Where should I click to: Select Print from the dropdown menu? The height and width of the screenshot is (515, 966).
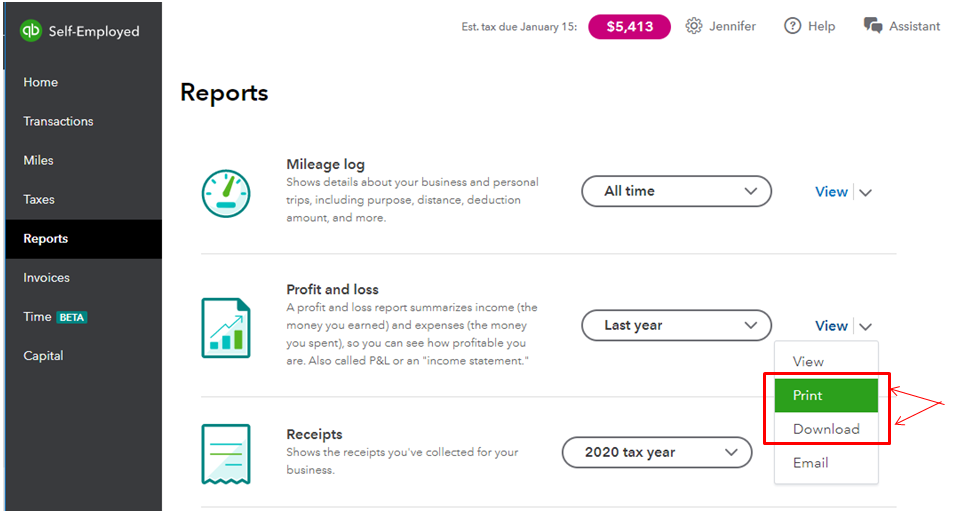coord(826,395)
